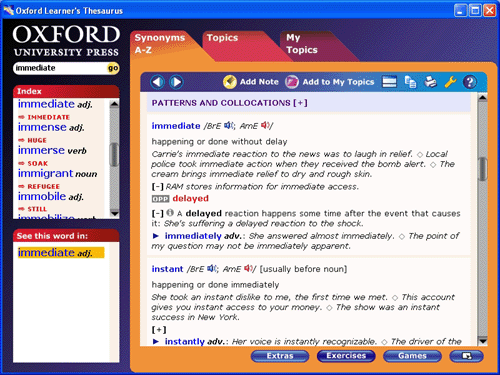Click the small window button beside Games

466,356
